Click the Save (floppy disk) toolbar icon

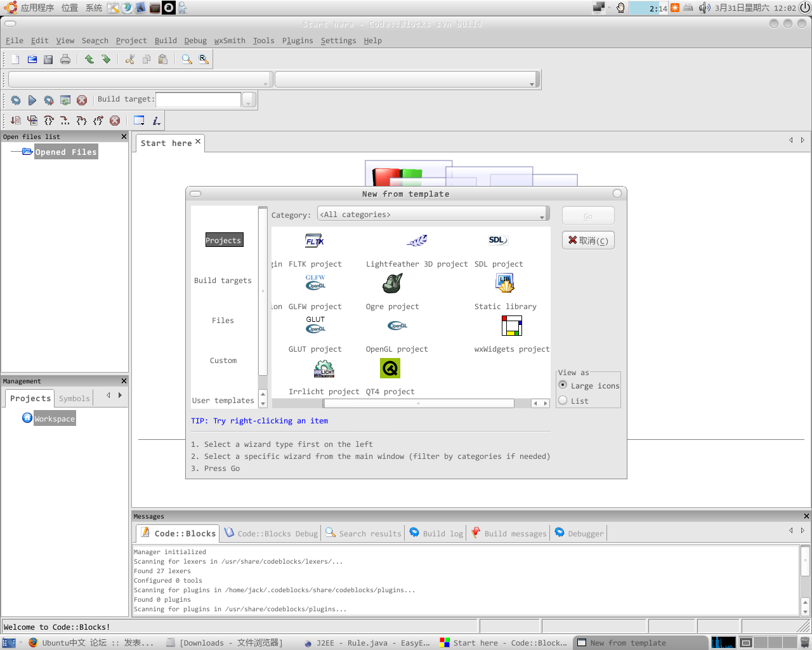48,59
